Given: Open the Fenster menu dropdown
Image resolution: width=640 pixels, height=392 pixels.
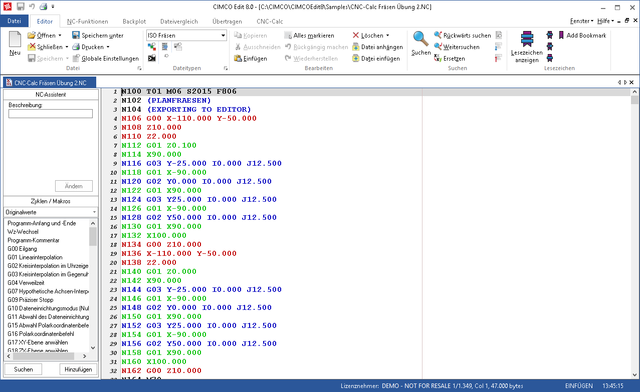Looking at the screenshot, I should [582, 21].
